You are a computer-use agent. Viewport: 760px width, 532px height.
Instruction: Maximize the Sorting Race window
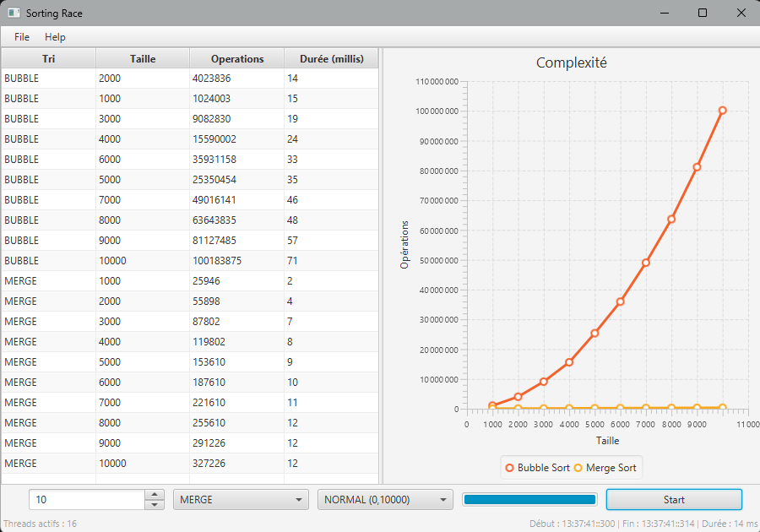pos(702,14)
